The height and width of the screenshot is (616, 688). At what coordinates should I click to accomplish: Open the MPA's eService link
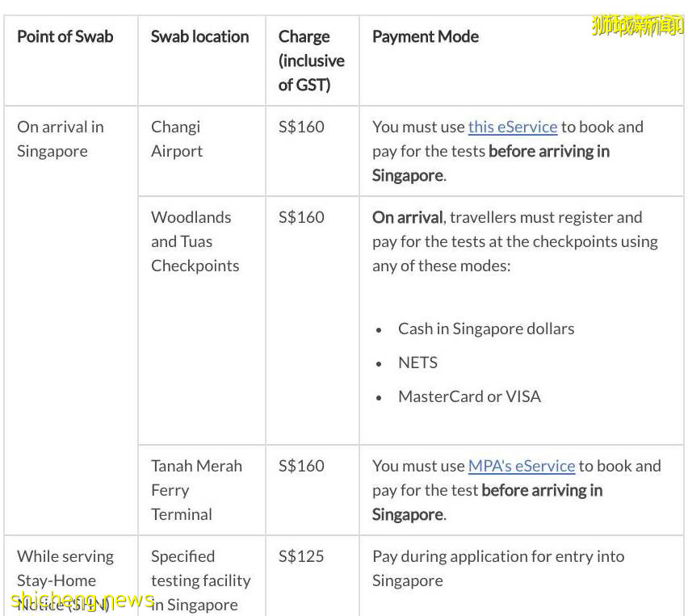(521, 466)
